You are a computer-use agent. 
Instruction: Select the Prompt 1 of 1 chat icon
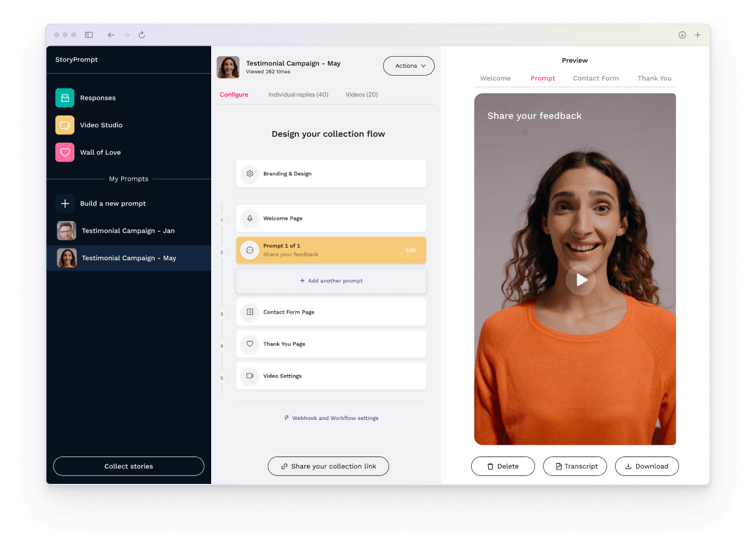(x=250, y=250)
